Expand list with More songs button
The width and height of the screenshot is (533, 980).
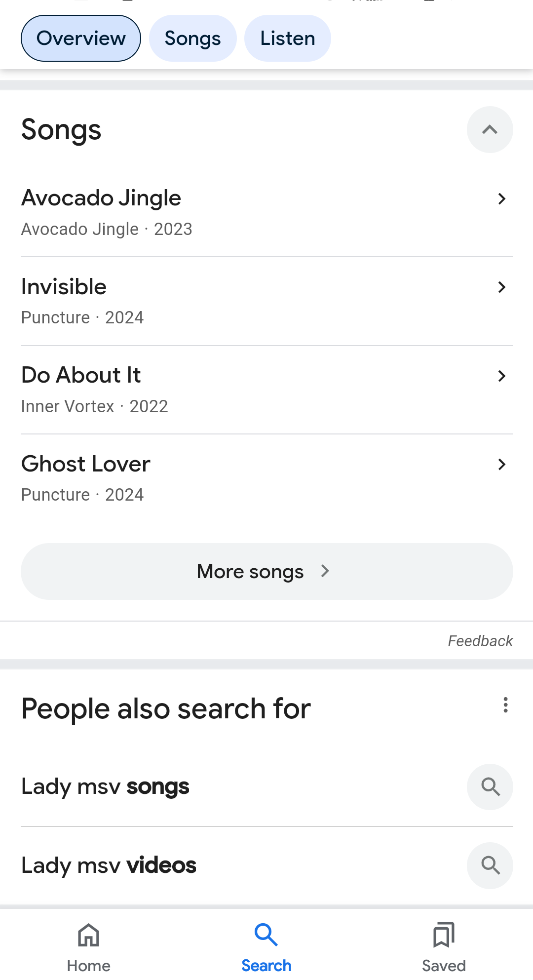tap(266, 572)
